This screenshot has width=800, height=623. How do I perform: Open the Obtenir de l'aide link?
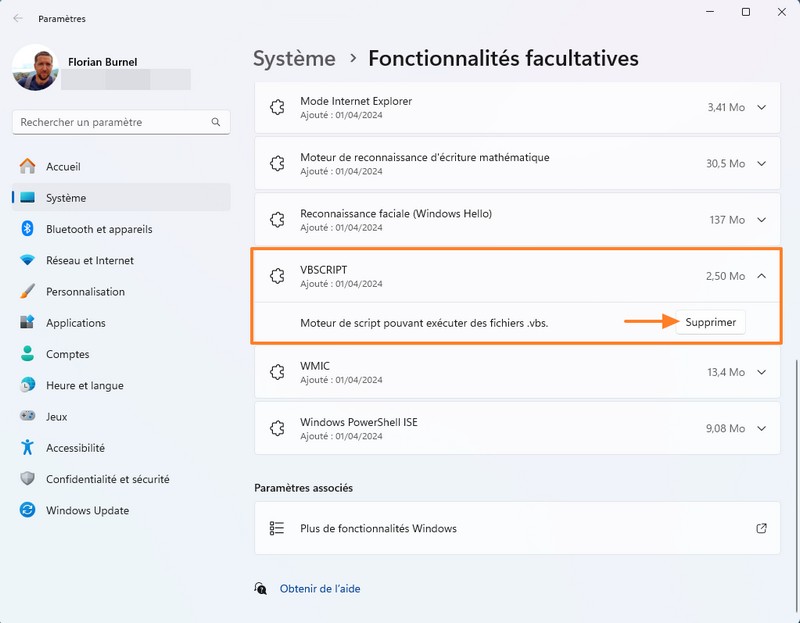(319, 589)
